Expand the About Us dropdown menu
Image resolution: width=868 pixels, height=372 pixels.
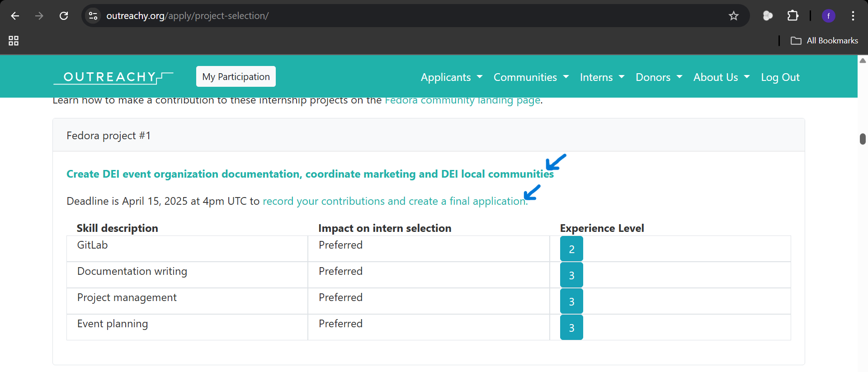click(722, 77)
